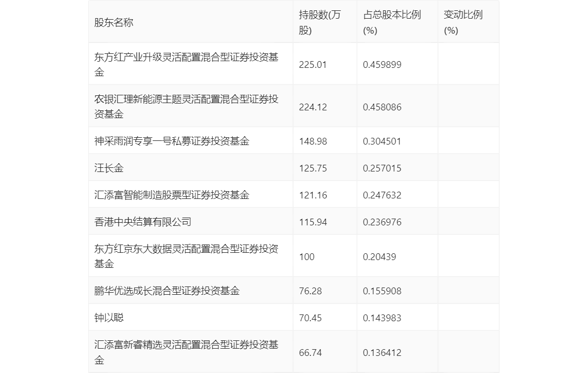Click the 148.98 shares value
The image size is (588, 373).
[x=313, y=141]
